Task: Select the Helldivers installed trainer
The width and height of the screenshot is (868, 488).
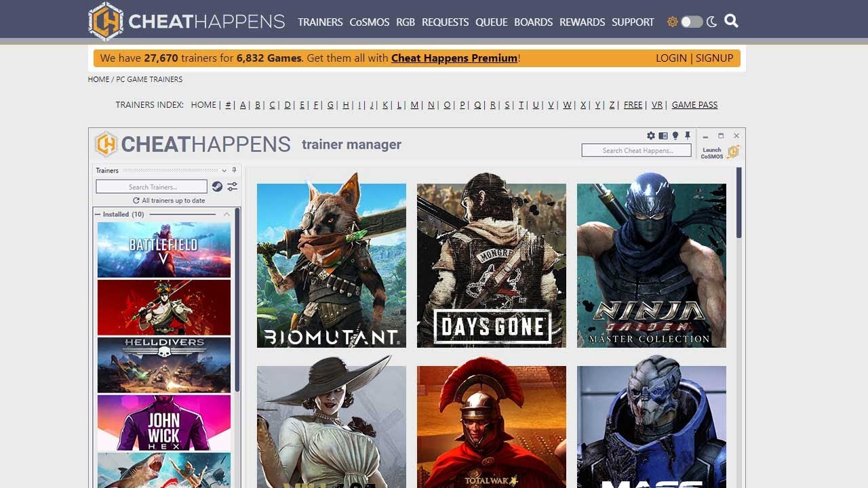Action: [164, 365]
